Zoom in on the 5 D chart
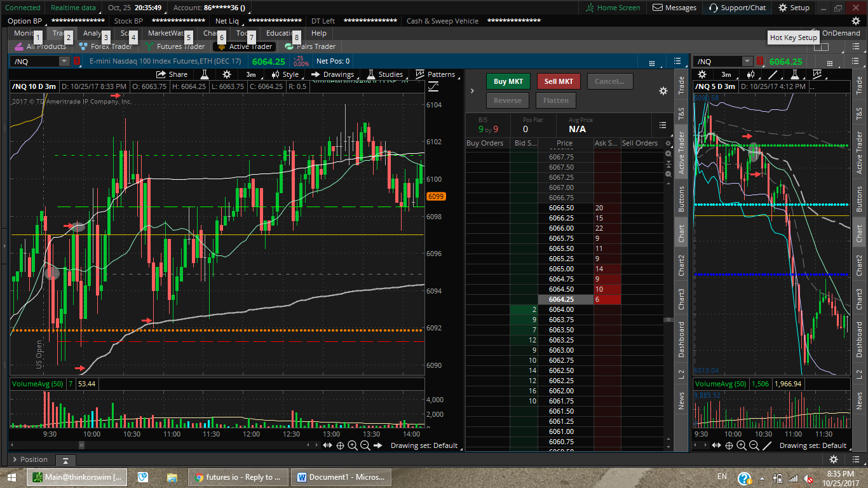 [x=742, y=445]
